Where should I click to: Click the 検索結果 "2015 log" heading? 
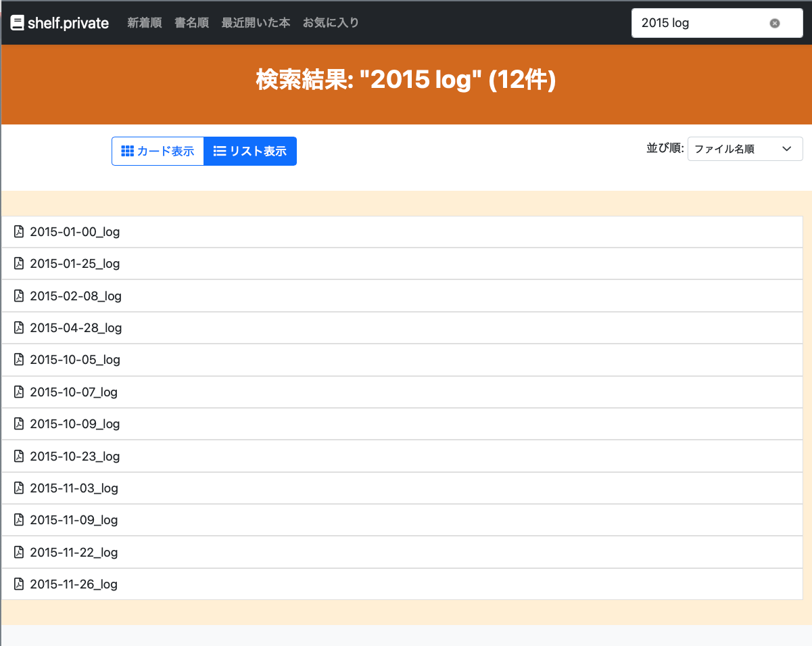(406, 80)
